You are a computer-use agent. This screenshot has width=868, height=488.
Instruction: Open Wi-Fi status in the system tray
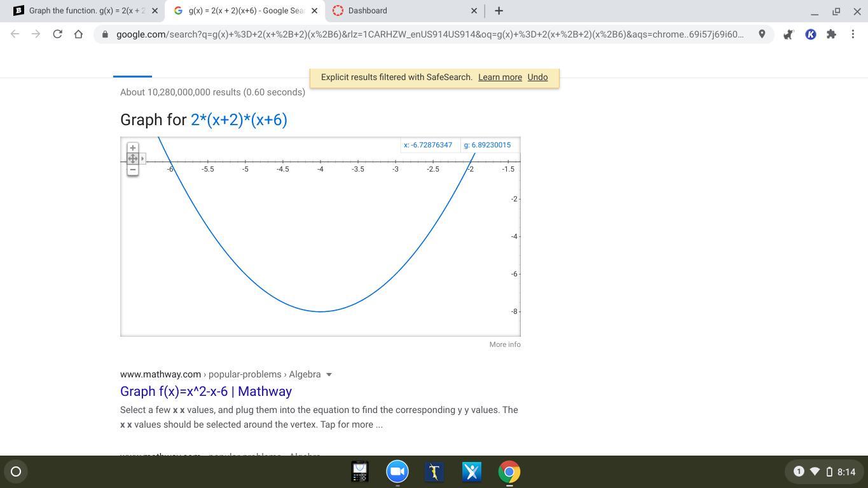coord(815,471)
